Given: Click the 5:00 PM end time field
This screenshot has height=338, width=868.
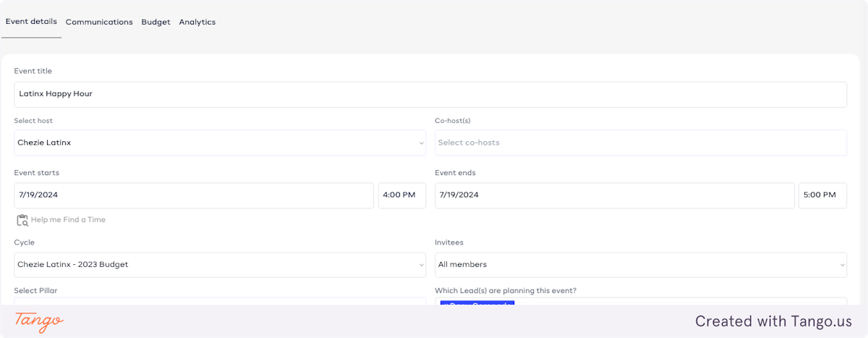Looking at the screenshot, I should coord(822,195).
